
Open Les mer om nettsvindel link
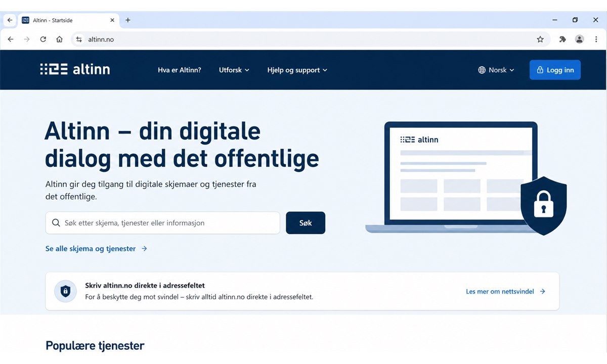(x=505, y=291)
